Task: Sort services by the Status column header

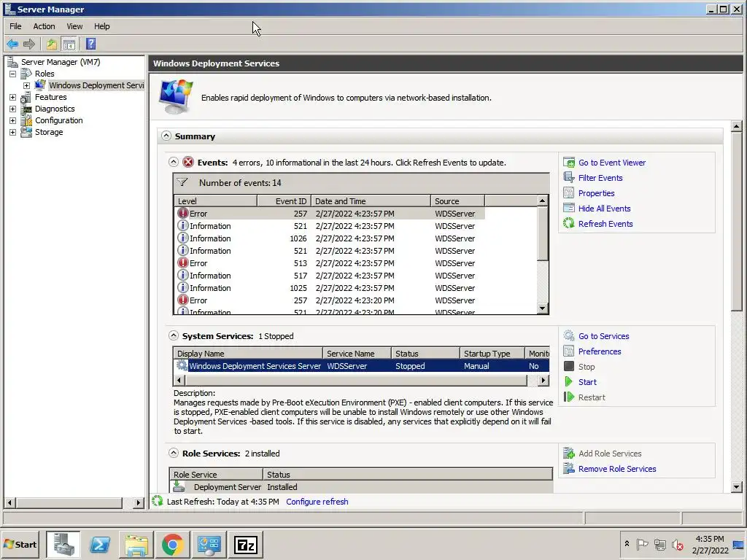Action: point(425,354)
